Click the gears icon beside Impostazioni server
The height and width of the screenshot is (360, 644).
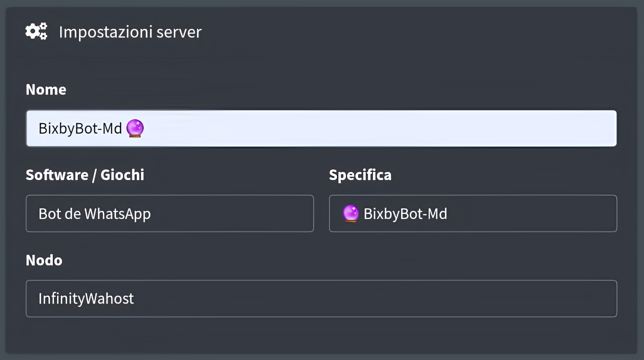36,31
